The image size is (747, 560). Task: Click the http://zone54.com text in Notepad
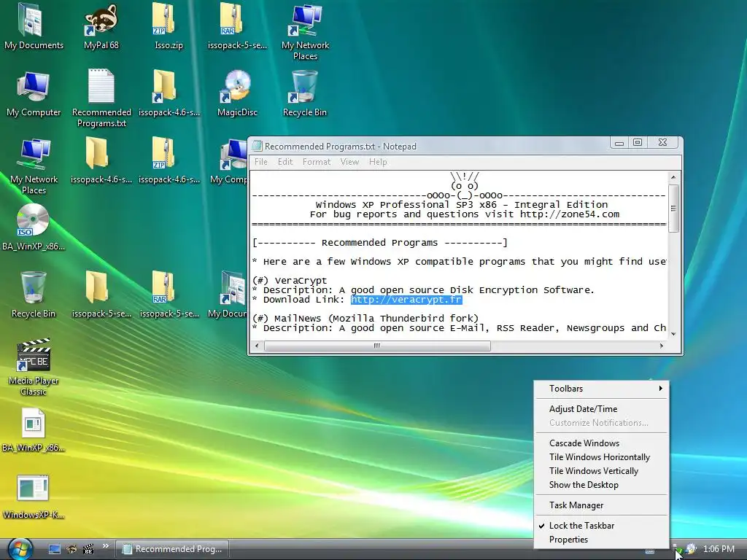click(x=569, y=214)
